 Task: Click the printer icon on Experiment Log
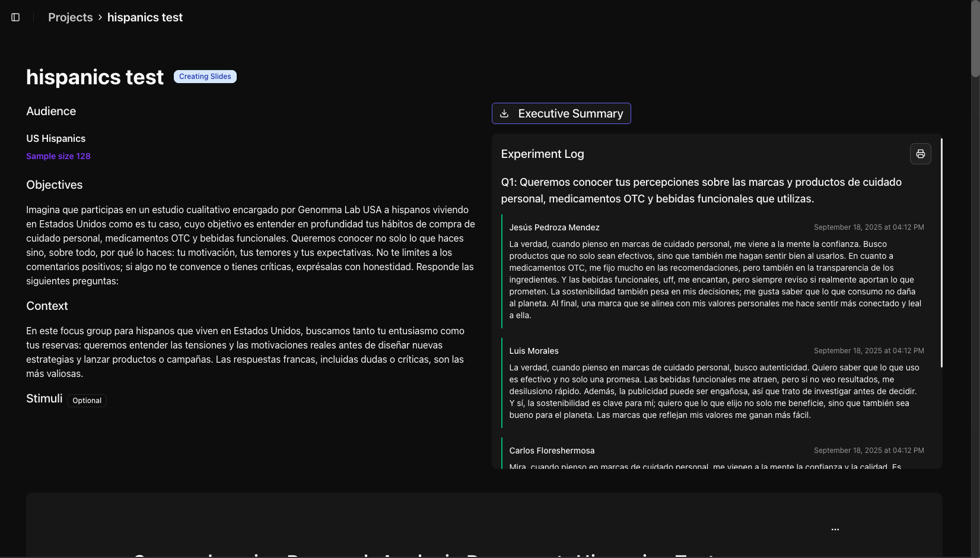pos(920,154)
